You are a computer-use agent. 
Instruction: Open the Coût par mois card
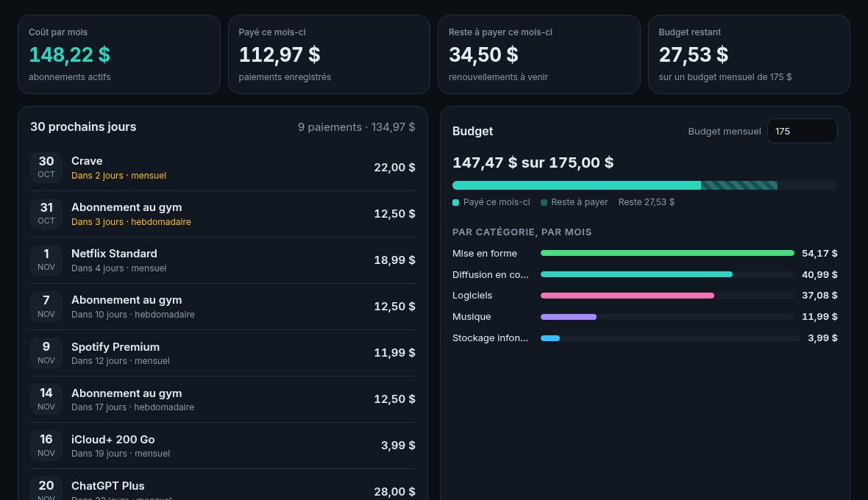tap(119, 54)
